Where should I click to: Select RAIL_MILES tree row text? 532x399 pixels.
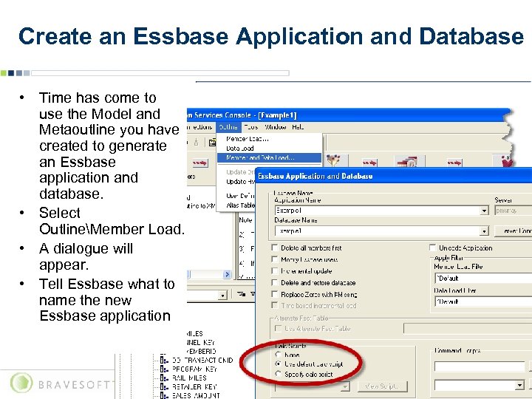(189, 378)
